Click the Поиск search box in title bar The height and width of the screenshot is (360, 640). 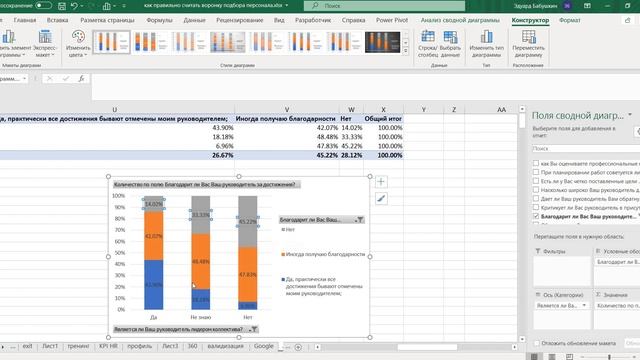[x=384, y=6]
